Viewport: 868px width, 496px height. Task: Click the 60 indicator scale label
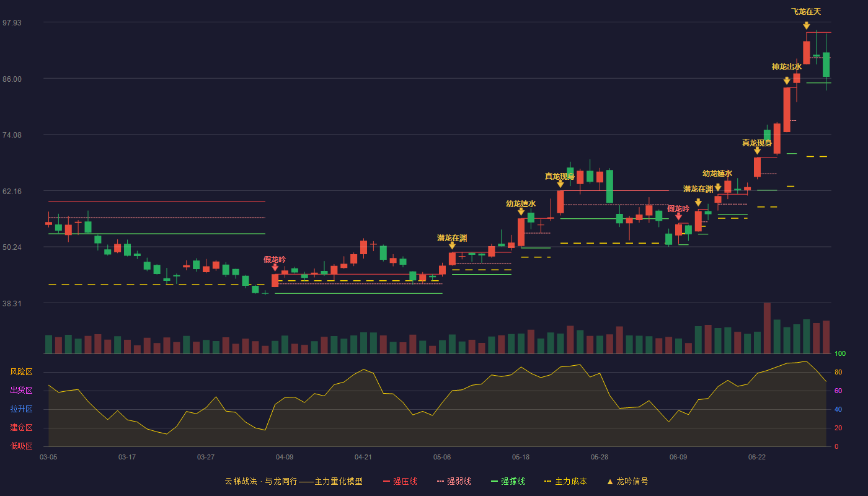point(838,391)
